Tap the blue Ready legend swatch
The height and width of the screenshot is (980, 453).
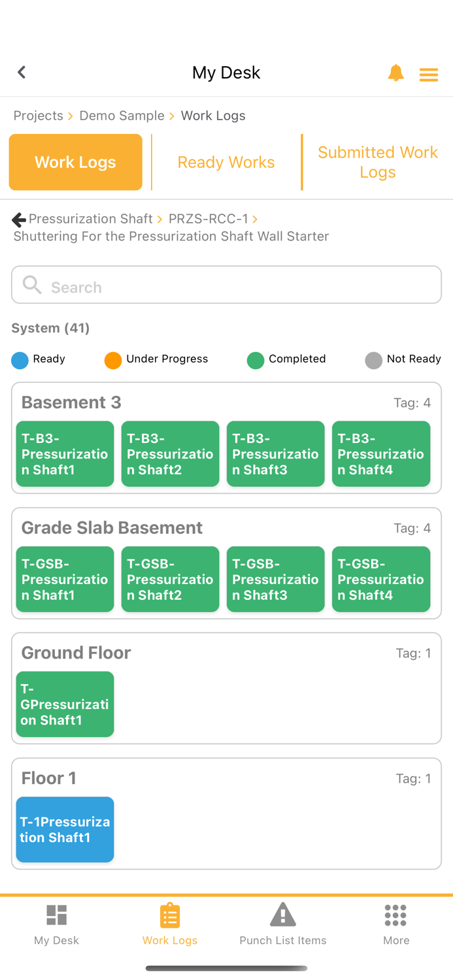(x=20, y=360)
